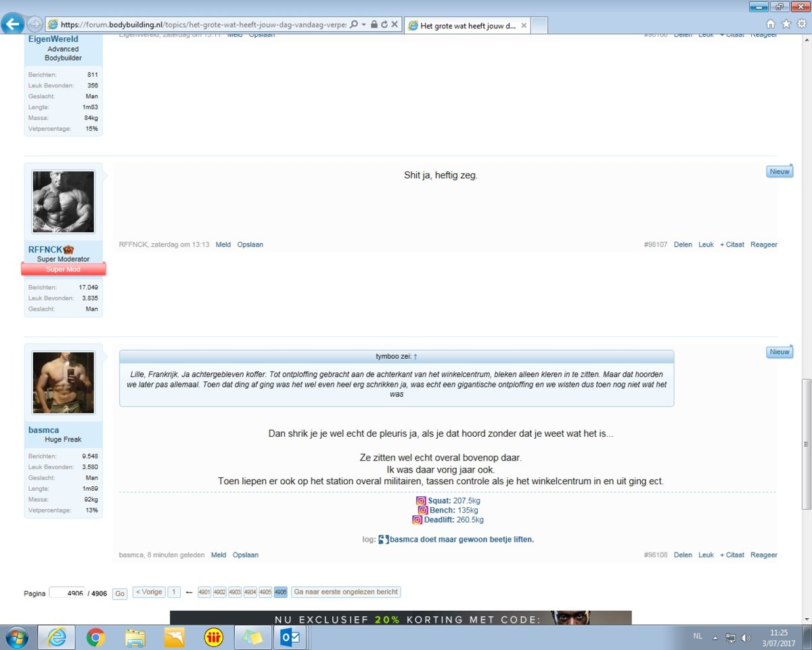Click the Instagram icon next to Deadlift
Image resolution: width=812 pixels, height=650 pixels.
[x=417, y=520]
